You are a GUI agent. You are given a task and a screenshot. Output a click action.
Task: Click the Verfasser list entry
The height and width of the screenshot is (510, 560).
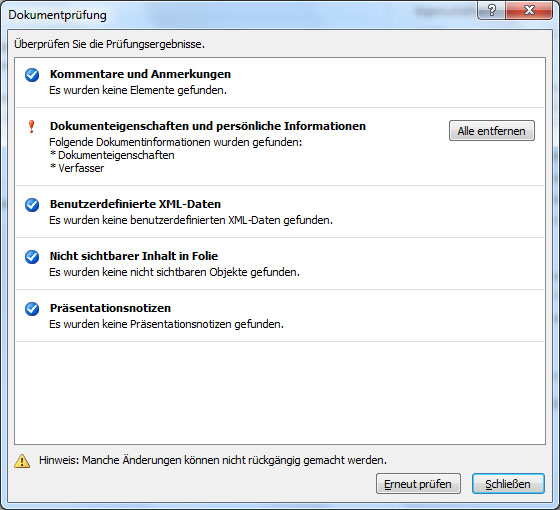77,168
